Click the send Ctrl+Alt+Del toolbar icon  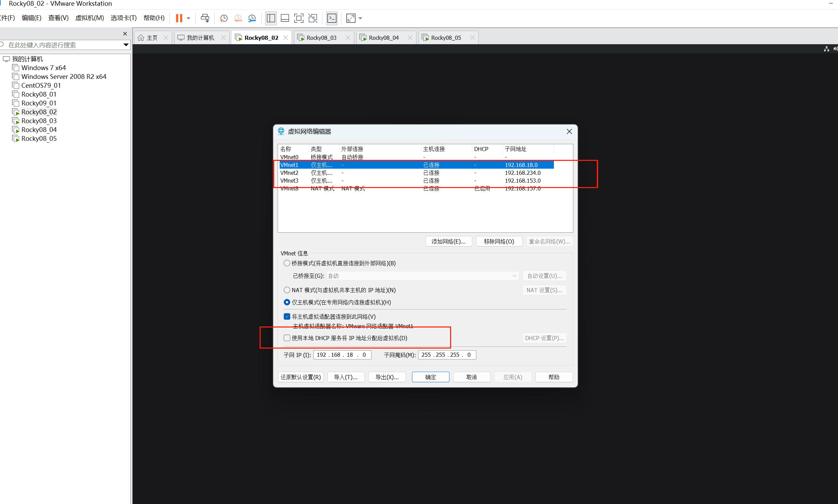click(x=205, y=18)
